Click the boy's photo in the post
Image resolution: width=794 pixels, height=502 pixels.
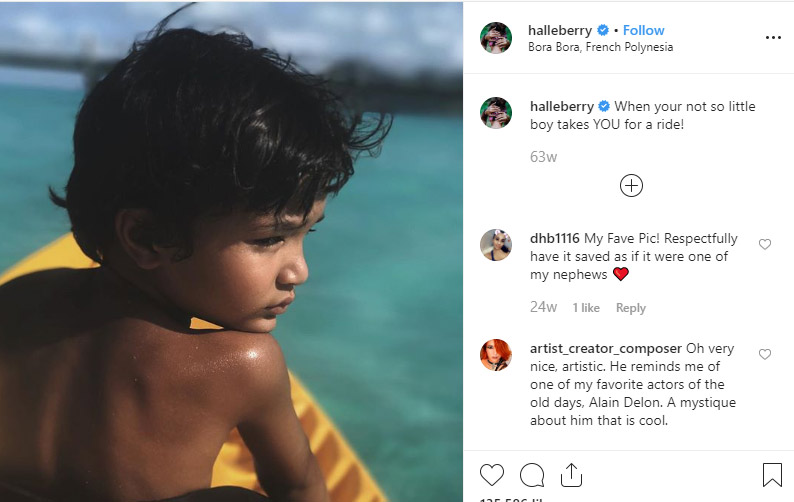tap(232, 251)
